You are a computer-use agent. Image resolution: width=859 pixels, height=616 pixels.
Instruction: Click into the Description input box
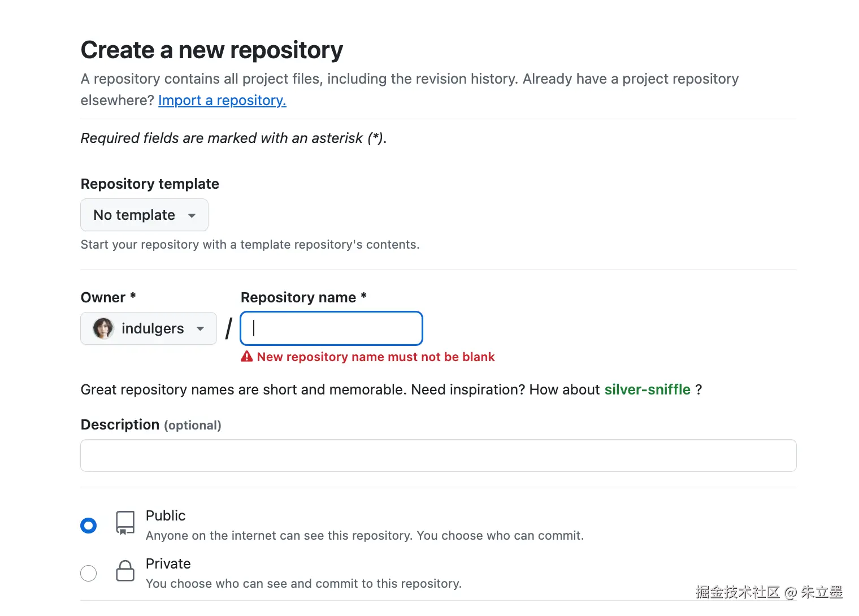tap(438, 456)
